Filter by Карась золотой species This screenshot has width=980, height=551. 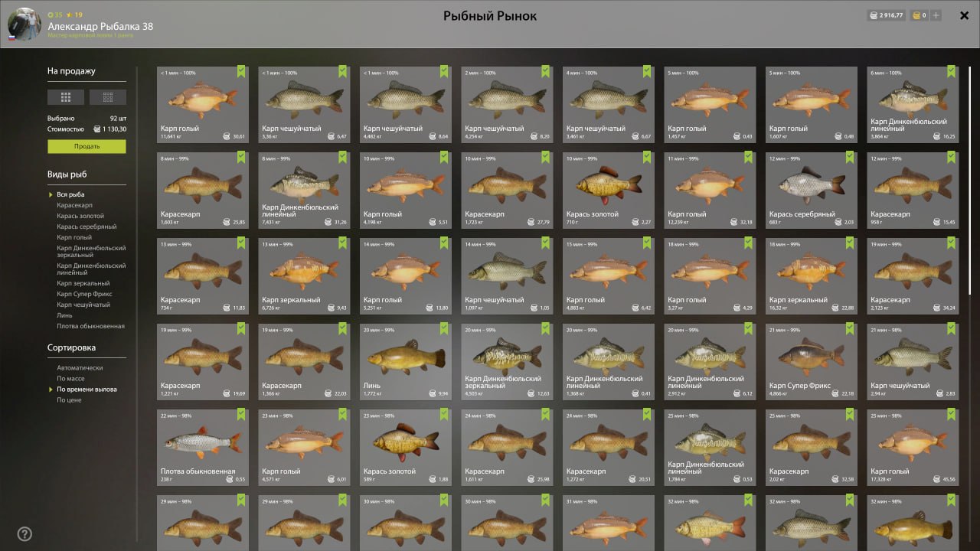tap(80, 216)
